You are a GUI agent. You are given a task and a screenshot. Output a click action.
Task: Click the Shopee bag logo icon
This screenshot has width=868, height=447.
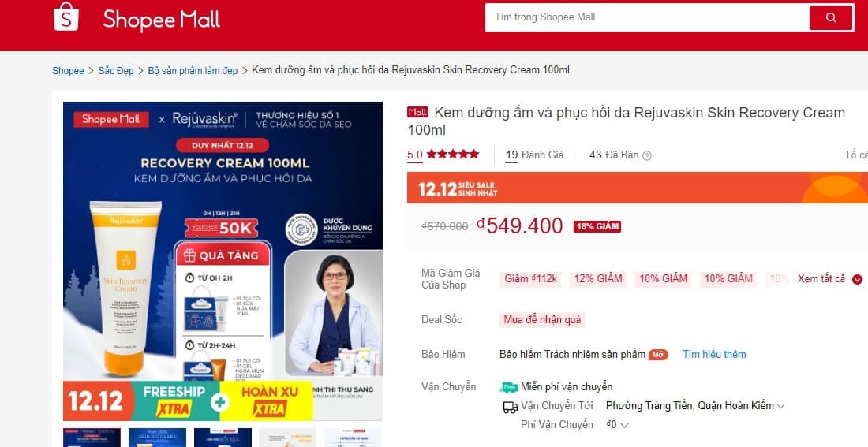[x=65, y=17]
